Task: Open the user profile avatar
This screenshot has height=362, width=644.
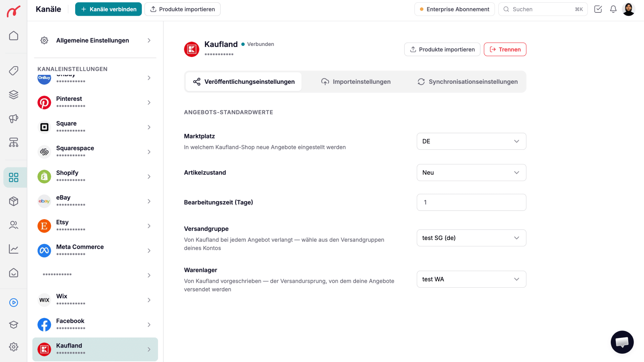Action: (629, 9)
